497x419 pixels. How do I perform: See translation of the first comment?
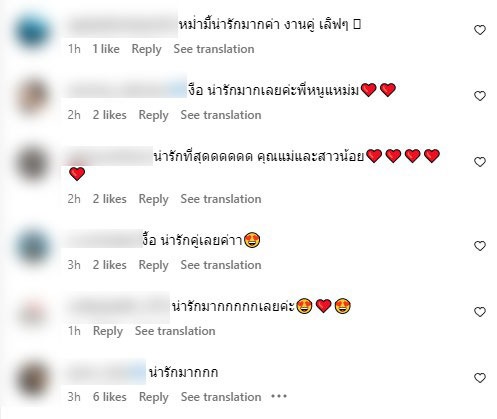click(214, 49)
